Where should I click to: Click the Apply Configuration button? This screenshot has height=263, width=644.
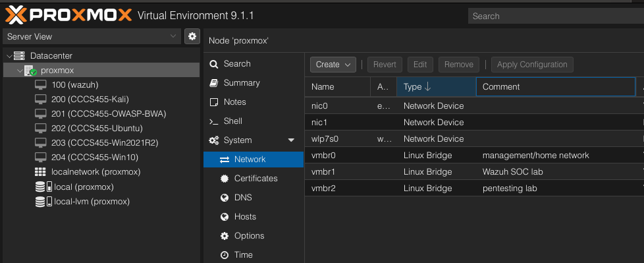[x=532, y=65]
